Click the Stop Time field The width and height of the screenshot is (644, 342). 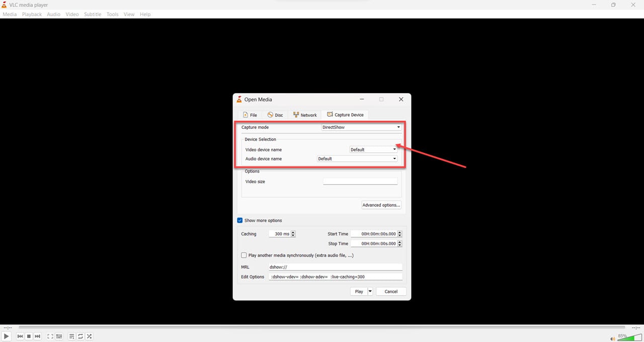374,243
